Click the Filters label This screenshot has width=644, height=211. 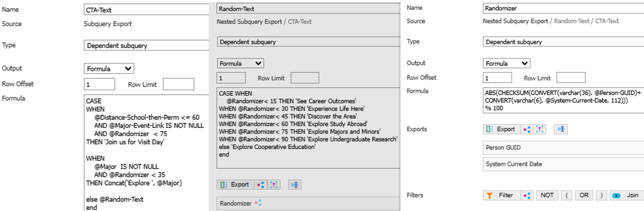(415, 195)
